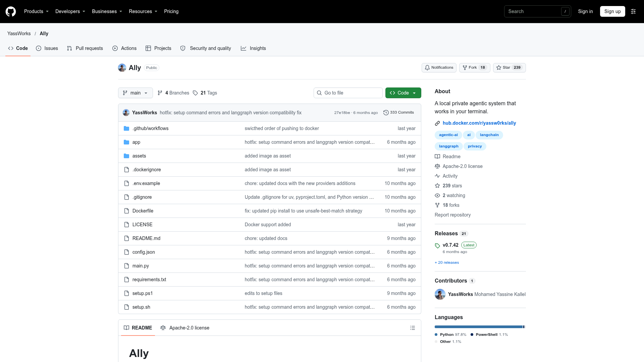This screenshot has height=362, width=644.
Task: Click the .github/workflows folder icon
Action: [x=126, y=128]
